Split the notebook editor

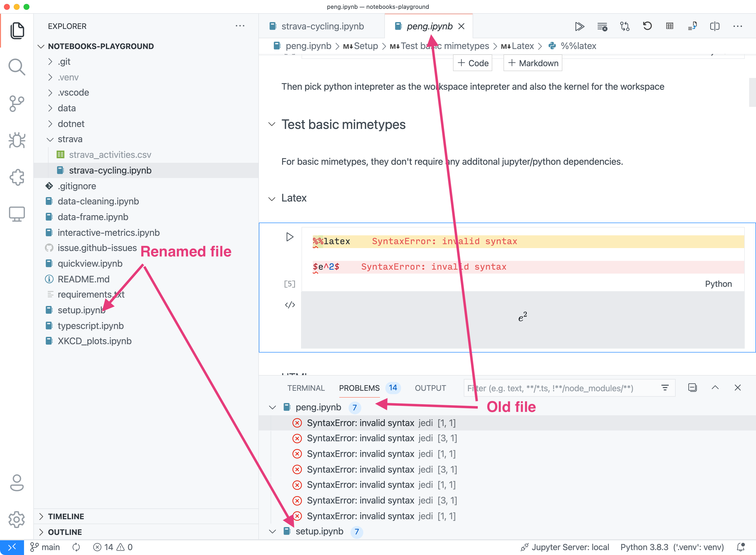pyautogui.click(x=715, y=26)
